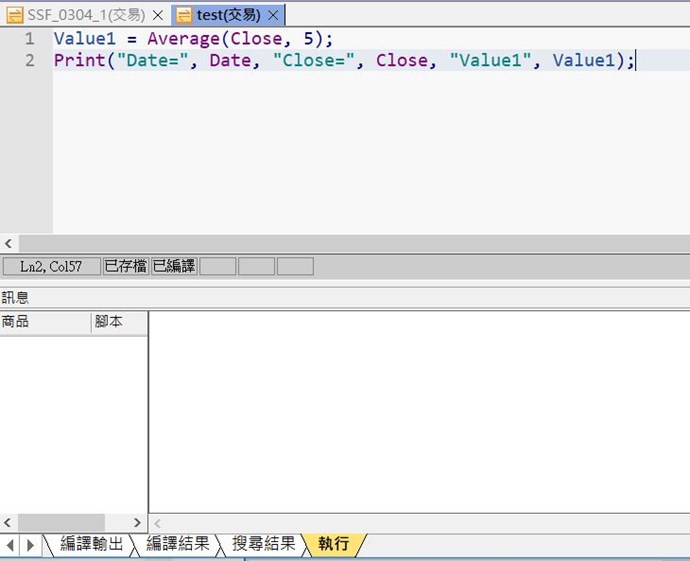690x561 pixels.
Task: Click the file icon on SSF_0304_1 tab
Action: coord(15,15)
